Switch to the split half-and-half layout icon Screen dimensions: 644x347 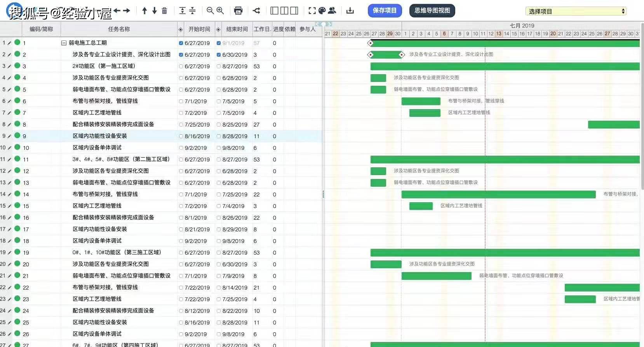click(284, 11)
